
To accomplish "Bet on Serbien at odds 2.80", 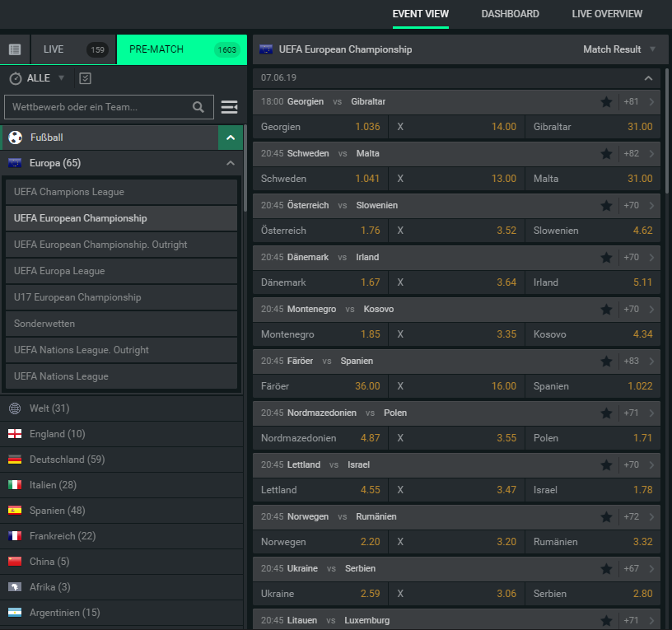I will pyautogui.click(x=593, y=594).
